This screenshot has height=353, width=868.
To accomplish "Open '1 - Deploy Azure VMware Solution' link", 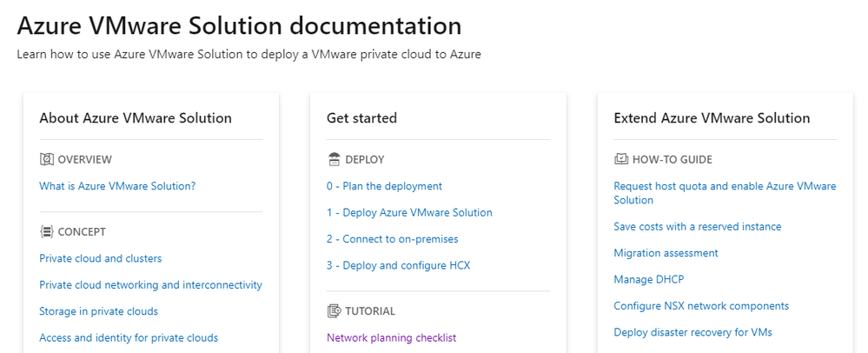I will click(x=409, y=213).
